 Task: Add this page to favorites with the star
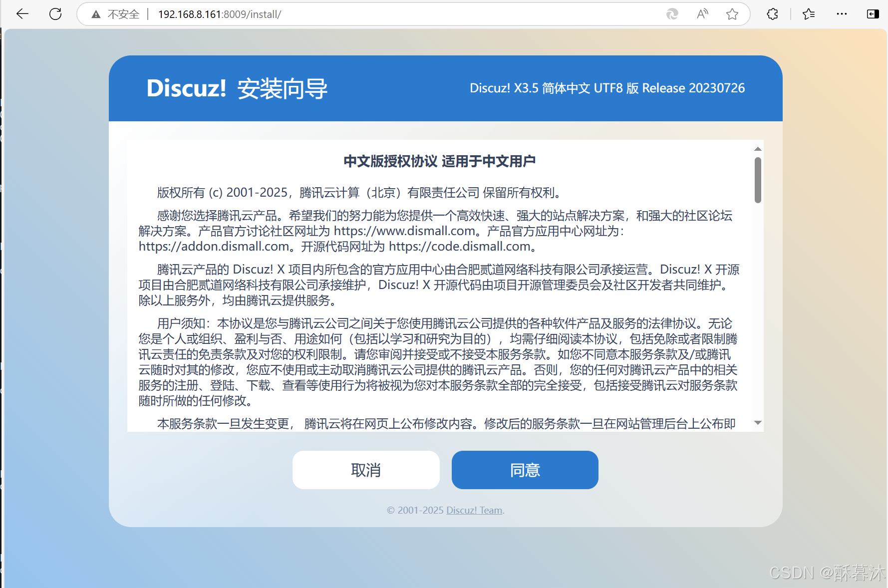pyautogui.click(x=732, y=14)
